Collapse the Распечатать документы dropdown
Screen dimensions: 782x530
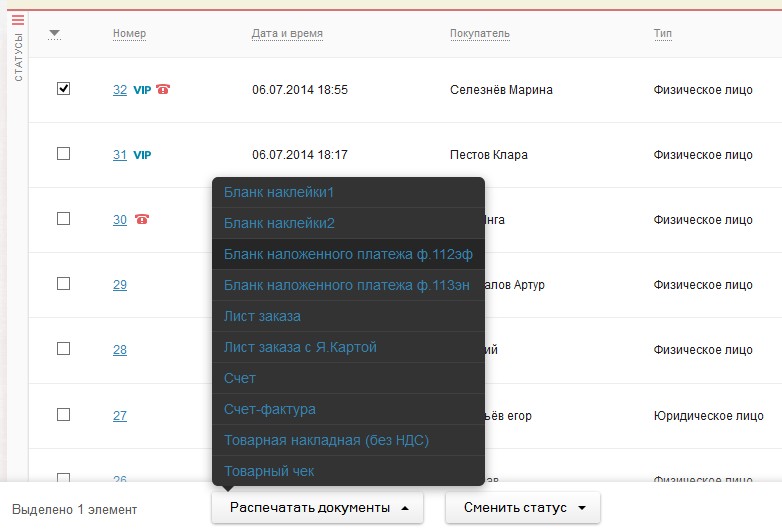pos(318,508)
